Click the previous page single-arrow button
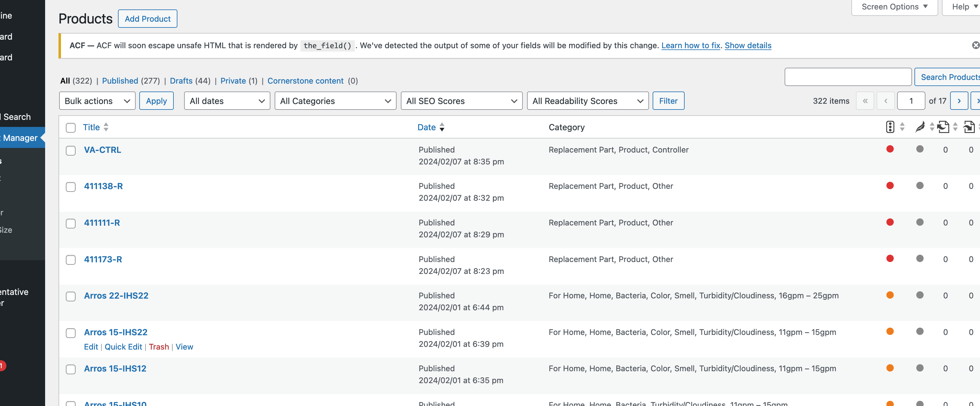Viewport: 980px width, 406px height. 886,101
